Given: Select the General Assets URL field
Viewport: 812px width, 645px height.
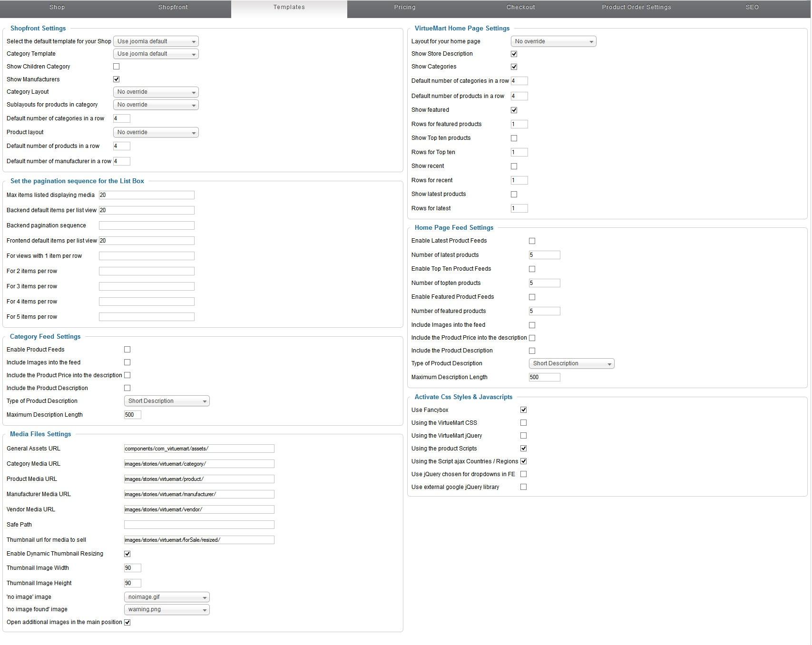Looking at the screenshot, I should [x=199, y=449].
